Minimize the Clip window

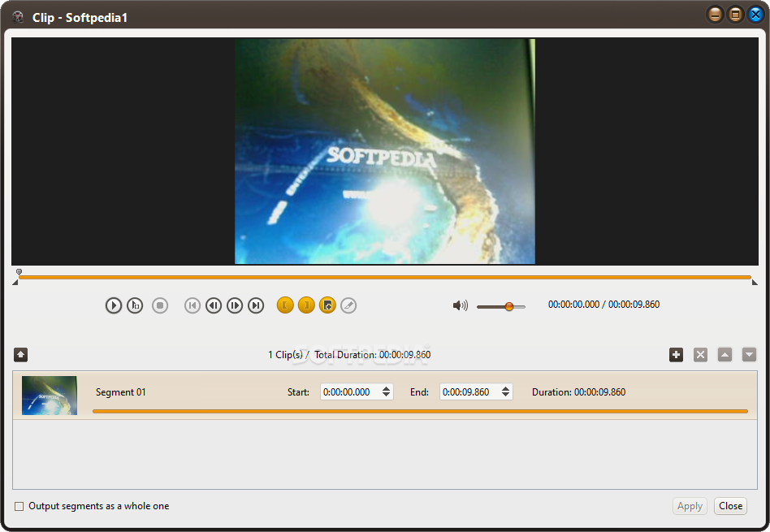pyautogui.click(x=715, y=15)
